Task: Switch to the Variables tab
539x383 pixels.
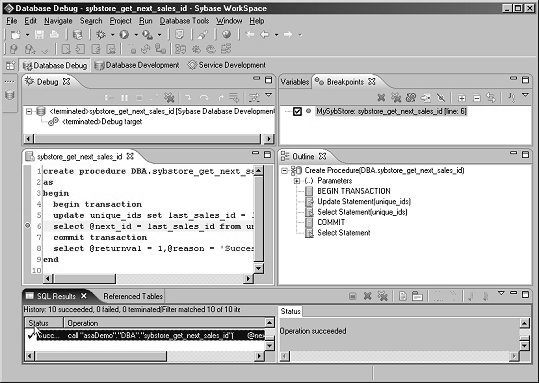Action: (x=295, y=82)
